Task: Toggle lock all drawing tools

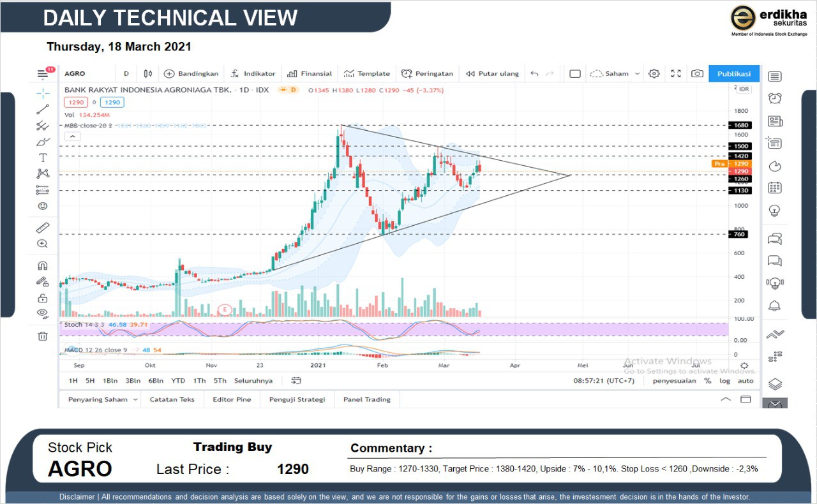Action: click(x=43, y=297)
